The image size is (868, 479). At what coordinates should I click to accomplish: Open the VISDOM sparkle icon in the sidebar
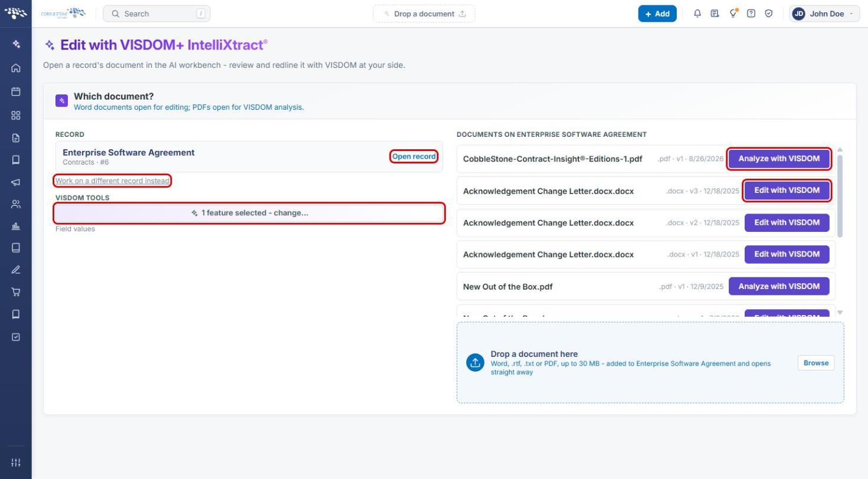[x=16, y=44]
